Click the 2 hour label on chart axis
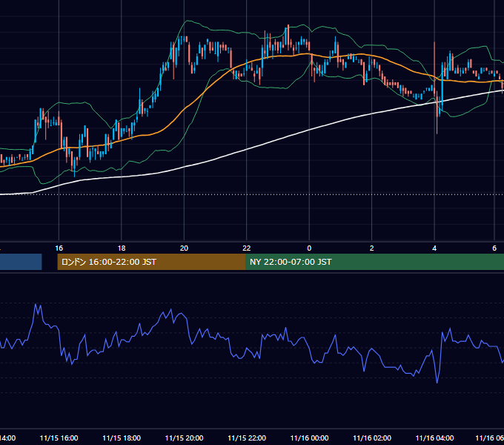504x445 pixels. click(x=372, y=248)
